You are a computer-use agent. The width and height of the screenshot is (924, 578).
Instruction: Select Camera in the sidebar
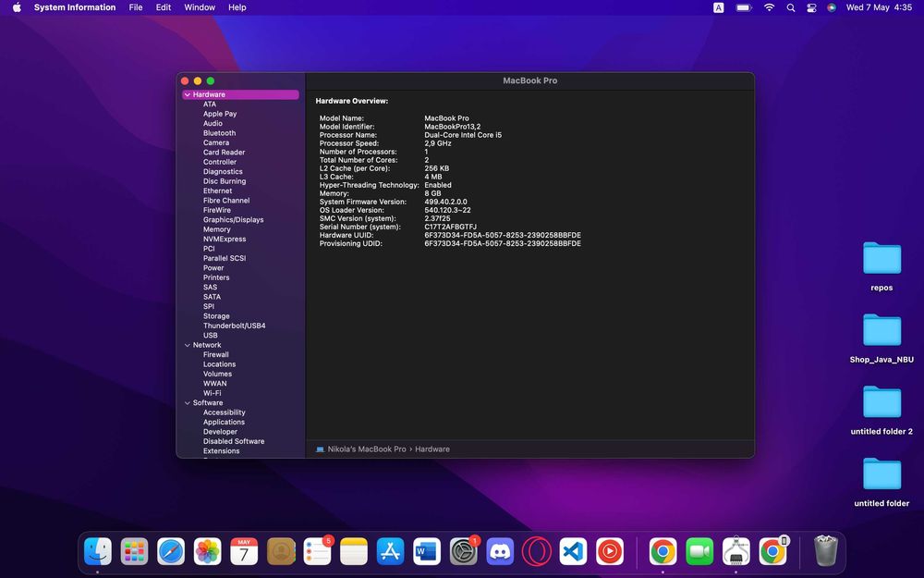point(216,142)
